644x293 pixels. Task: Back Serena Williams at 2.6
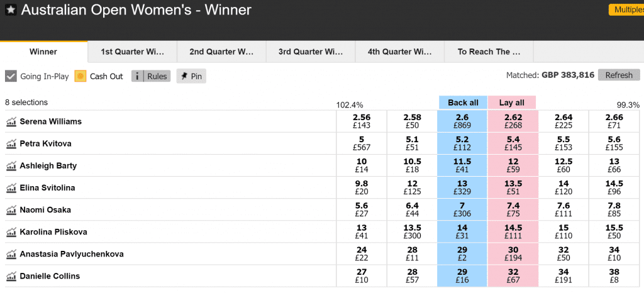pyautogui.click(x=463, y=121)
